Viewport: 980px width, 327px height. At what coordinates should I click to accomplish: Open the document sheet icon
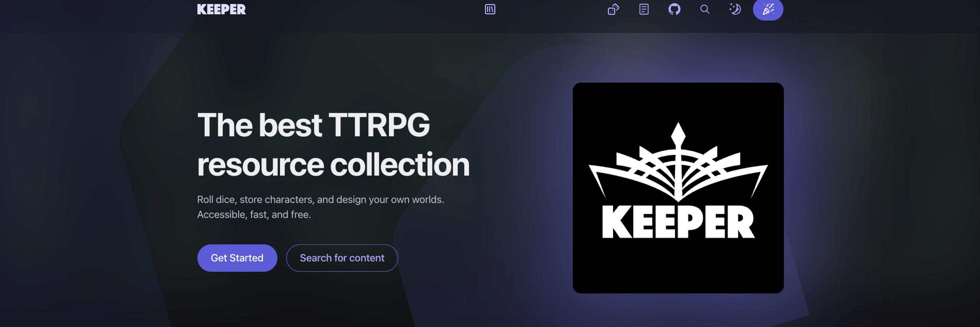pyautogui.click(x=644, y=9)
